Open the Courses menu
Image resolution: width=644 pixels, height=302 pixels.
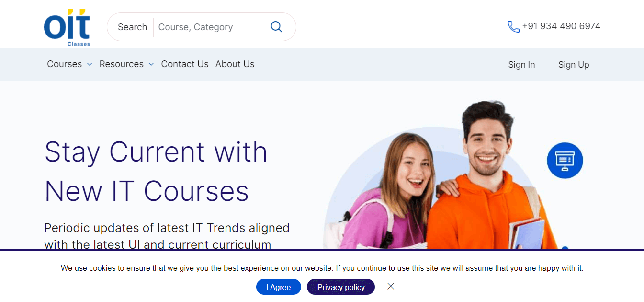point(65,64)
